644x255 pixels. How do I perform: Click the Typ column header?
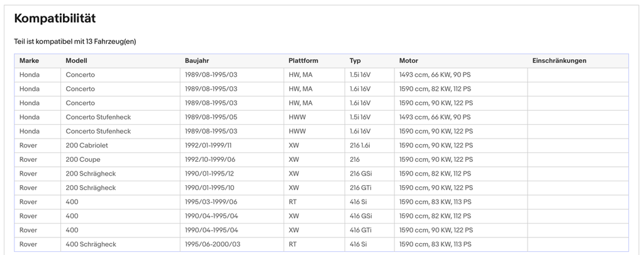point(355,61)
